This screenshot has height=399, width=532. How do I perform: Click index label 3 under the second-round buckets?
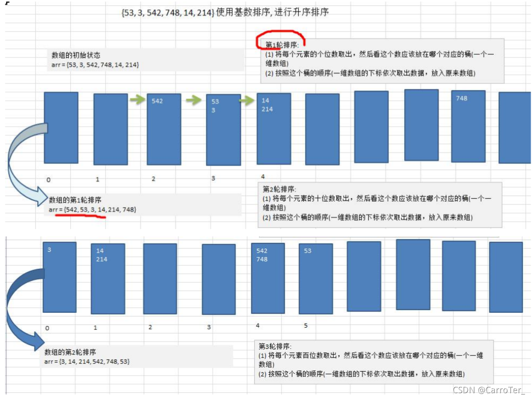click(x=209, y=327)
